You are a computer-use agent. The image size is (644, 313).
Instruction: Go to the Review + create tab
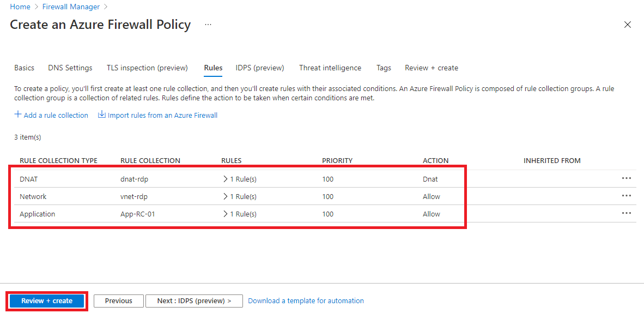pyautogui.click(x=432, y=68)
